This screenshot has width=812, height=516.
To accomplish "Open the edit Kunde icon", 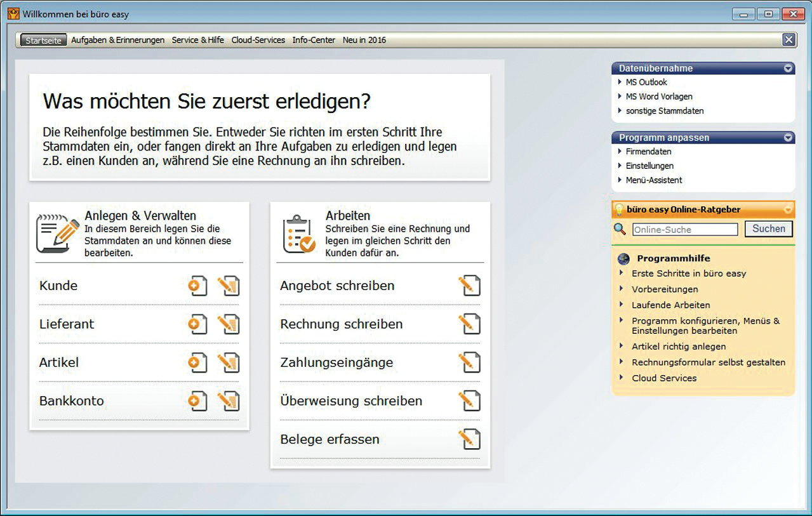I will click(x=229, y=286).
